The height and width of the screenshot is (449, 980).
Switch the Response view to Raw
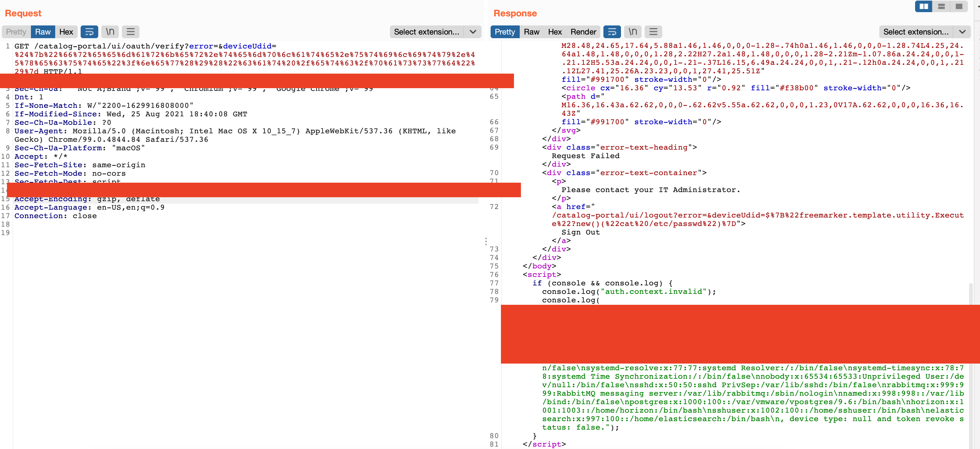coord(532,32)
